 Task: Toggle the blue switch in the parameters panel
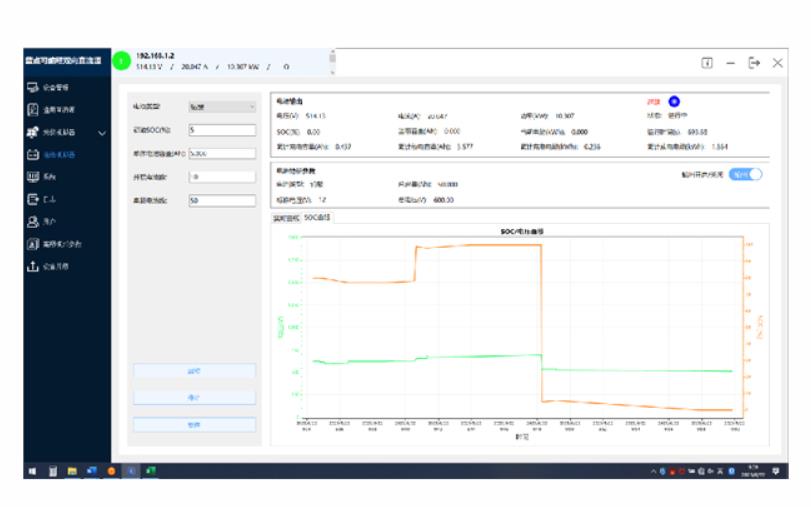click(745, 173)
